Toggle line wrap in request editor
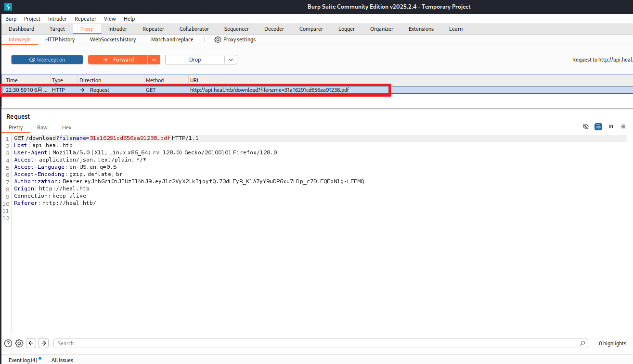The width and height of the screenshot is (633, 364). [598, 127]
